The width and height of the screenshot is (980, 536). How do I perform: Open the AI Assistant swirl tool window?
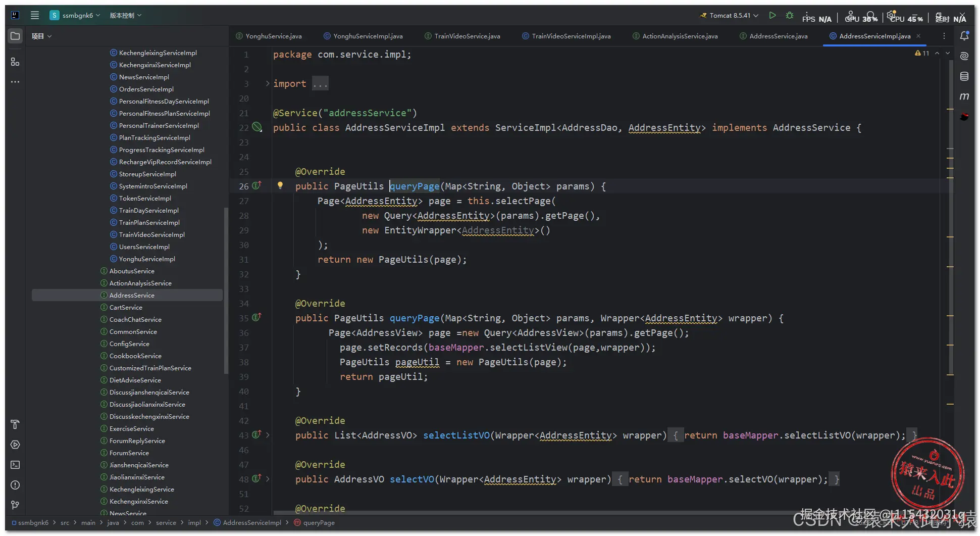[x=964, y=56]
